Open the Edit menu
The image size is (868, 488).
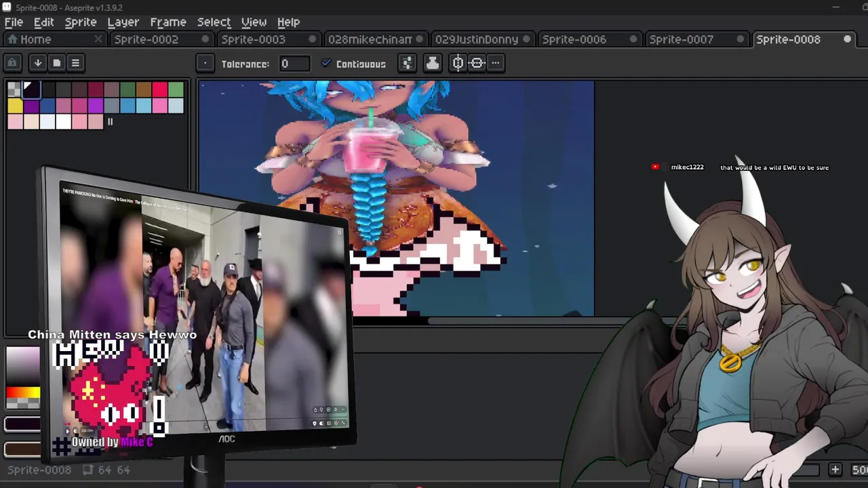click(43, 22)
